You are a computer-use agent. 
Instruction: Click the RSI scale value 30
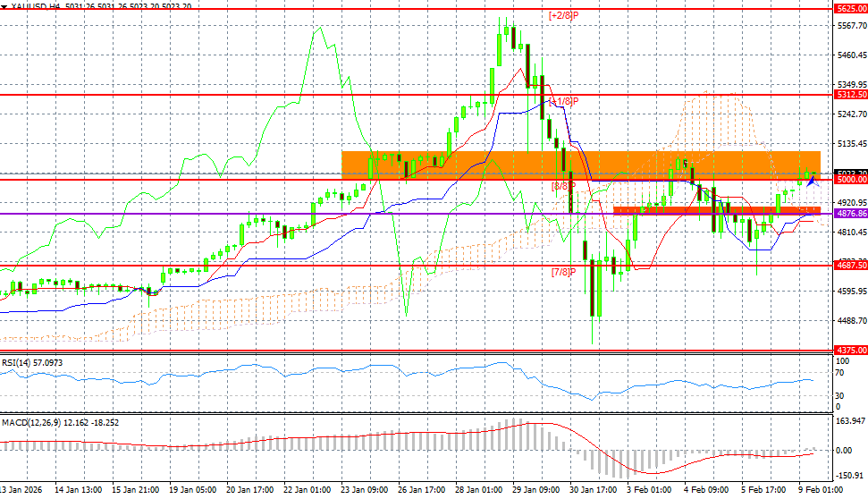pos(839,396)
